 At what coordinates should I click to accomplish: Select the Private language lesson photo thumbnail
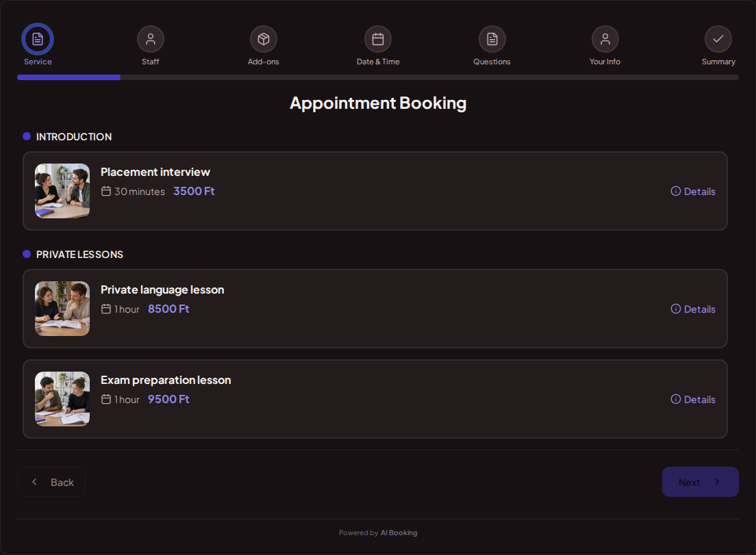(62, 309)
